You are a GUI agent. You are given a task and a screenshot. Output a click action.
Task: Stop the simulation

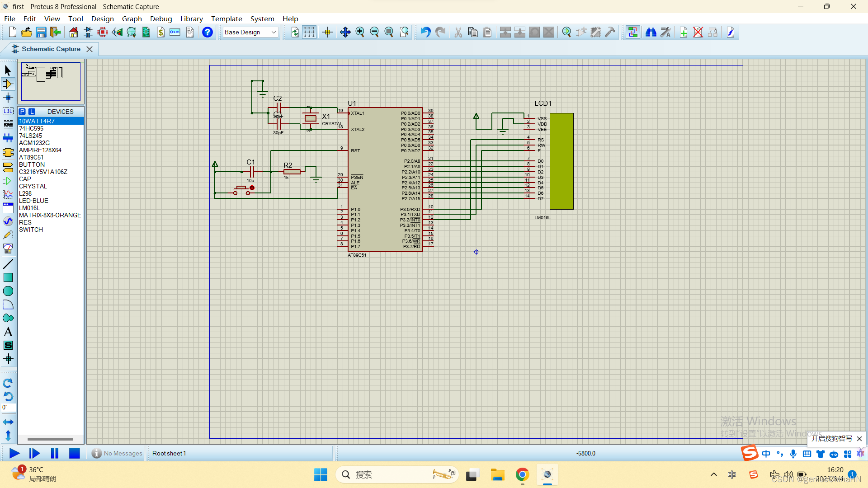tap(75, 453)
